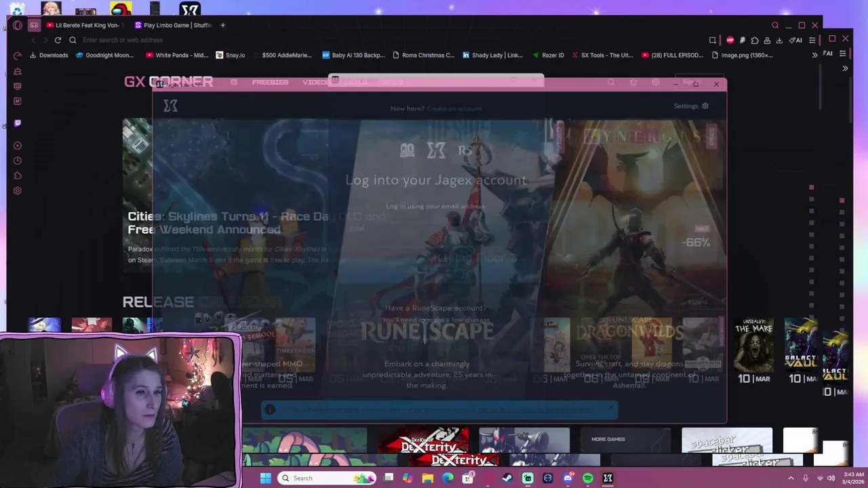Image resolution: width=868 pixels, height=488 pixels.
Task: Reload the current page
Action: [x=58, y=40]
